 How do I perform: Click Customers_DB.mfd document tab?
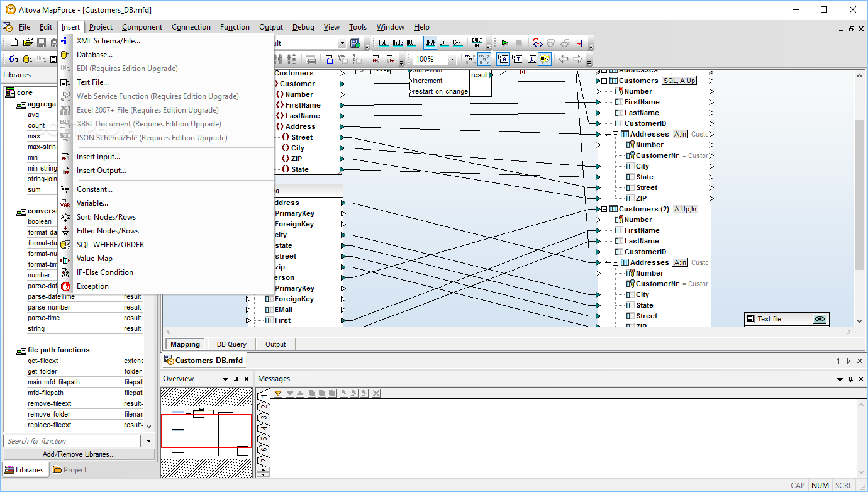pos(204,361)
